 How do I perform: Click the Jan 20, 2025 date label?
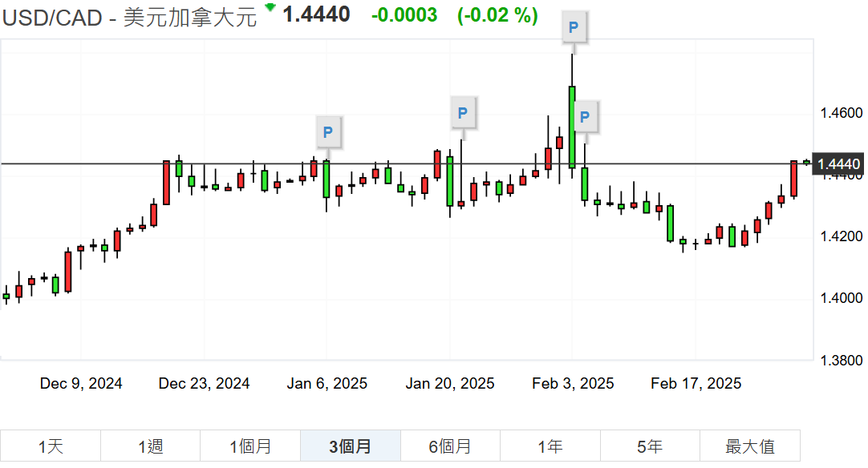tap(449, 383)
